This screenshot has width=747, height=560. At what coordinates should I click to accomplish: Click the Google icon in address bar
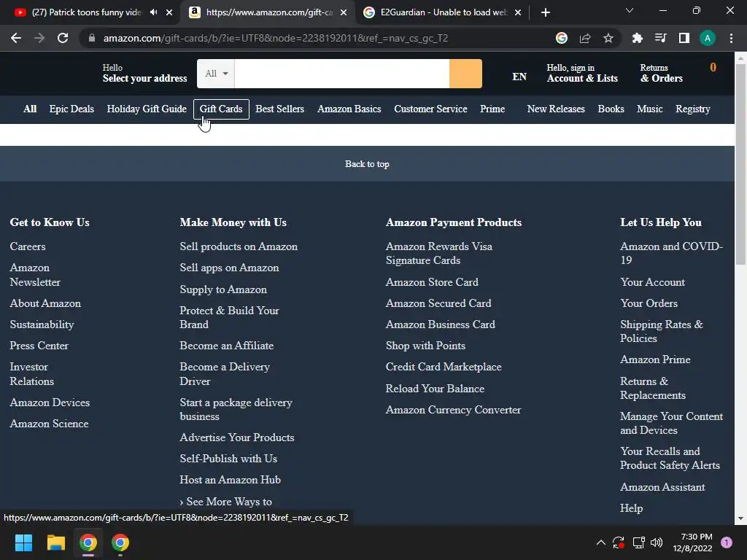click(x=562, y=38)
